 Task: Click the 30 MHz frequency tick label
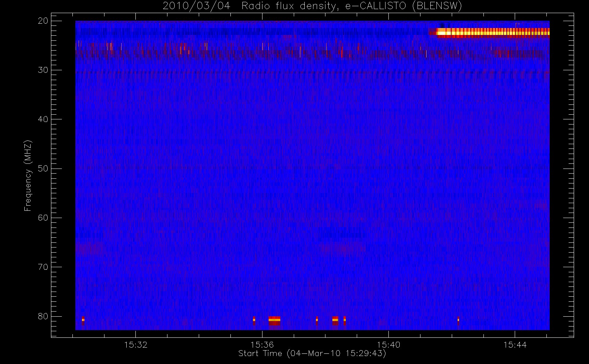pos(43,70)
